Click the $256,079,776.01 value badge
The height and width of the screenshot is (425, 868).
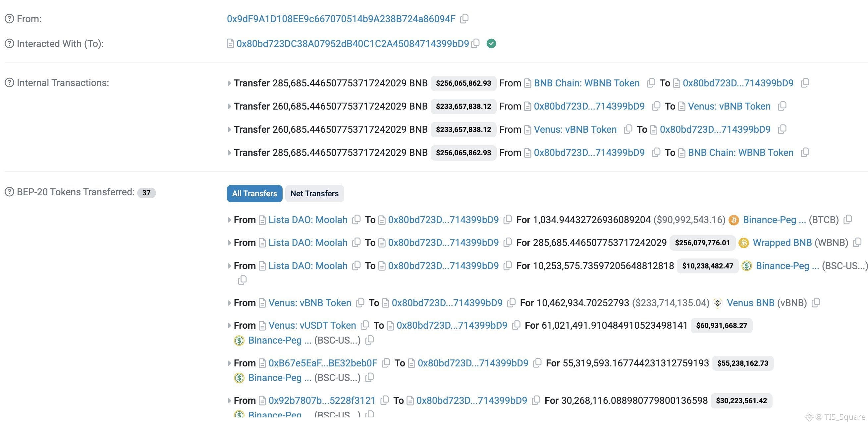[x=702, y=243]
